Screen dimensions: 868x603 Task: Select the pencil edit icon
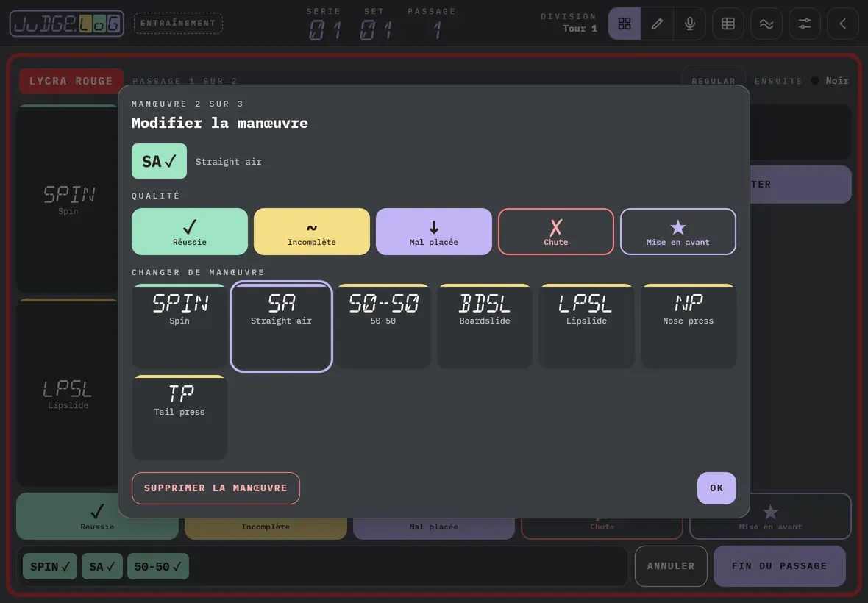657,24
